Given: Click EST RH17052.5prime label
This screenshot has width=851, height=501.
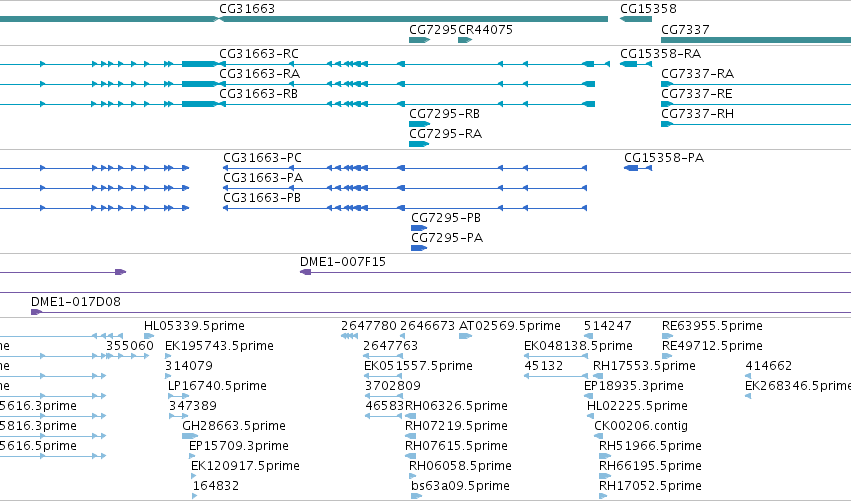Looking at the screenshot, I should (x=650, y=486).
